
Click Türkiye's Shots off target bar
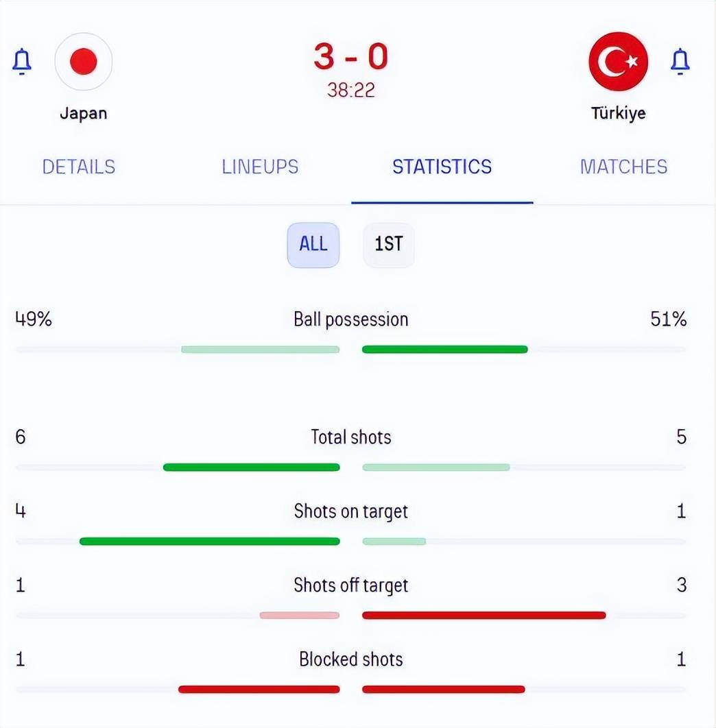pyautogui.click(x=484, y=615)
